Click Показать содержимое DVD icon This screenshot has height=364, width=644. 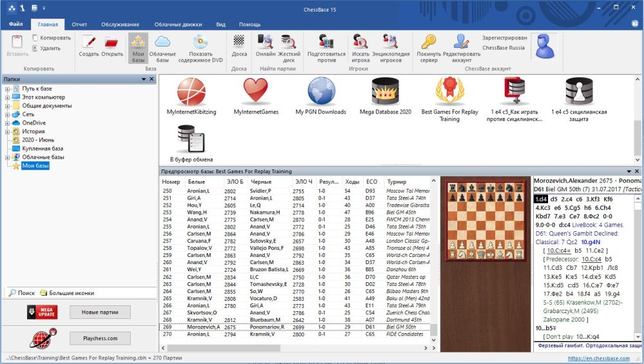(200, 42)
